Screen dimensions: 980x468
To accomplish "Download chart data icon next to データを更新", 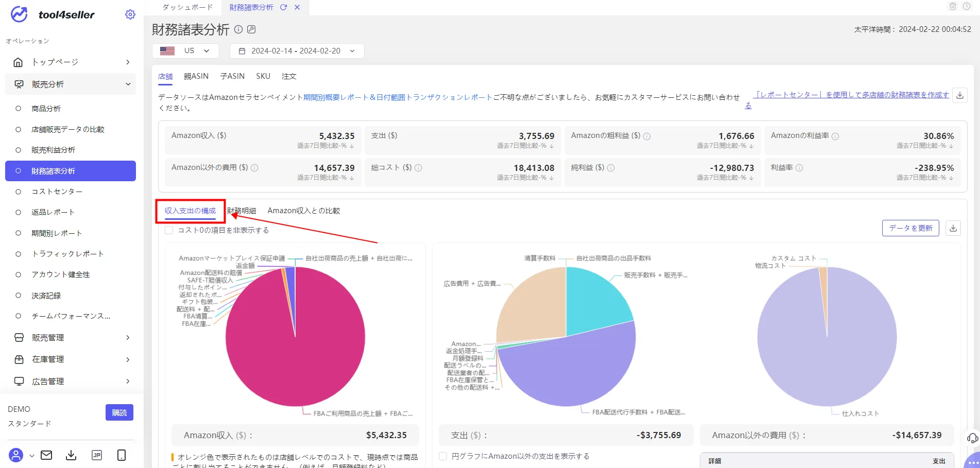I will [x=953, y=228].
